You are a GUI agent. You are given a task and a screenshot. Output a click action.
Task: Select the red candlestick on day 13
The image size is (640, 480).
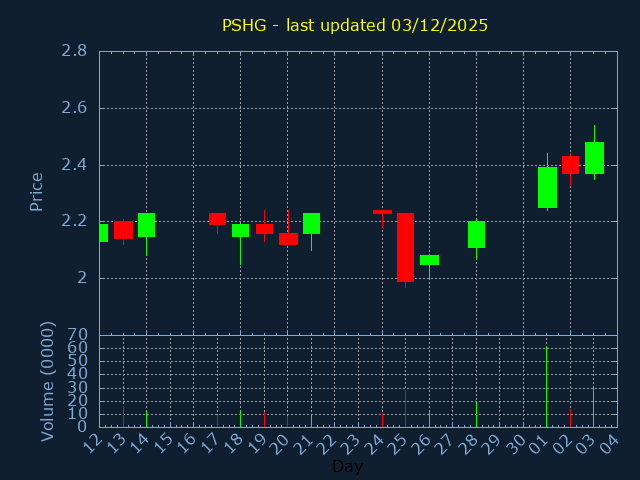123,230
